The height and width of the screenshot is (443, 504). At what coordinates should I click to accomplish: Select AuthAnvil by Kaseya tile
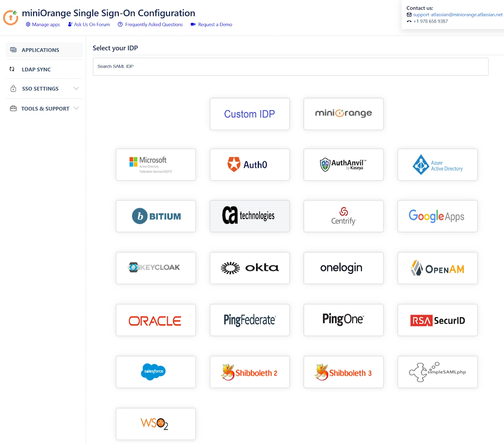[344, 165]
